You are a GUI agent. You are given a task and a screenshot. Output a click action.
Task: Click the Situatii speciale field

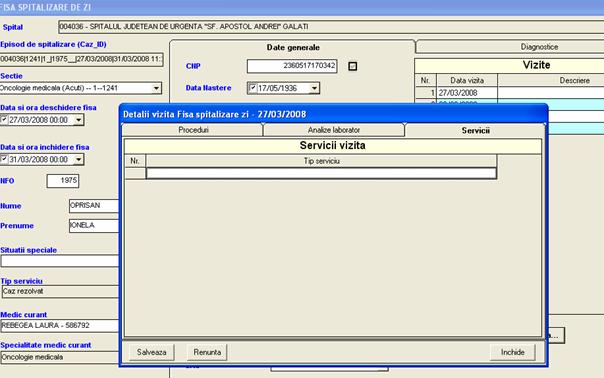point(59,261)
